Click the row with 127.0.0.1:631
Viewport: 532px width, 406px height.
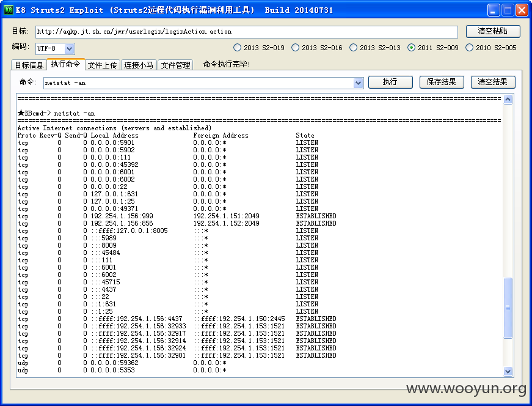coord(168,194)
